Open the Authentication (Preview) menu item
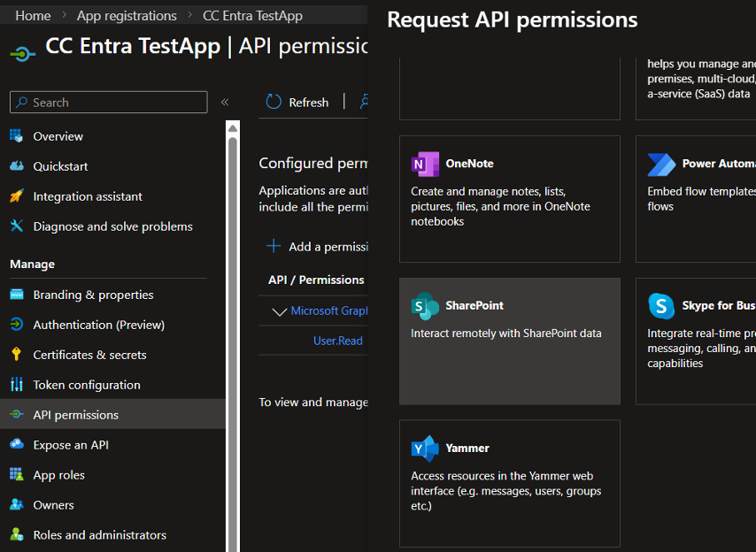This screenshot has height=552, width=756. pos(98,325)
